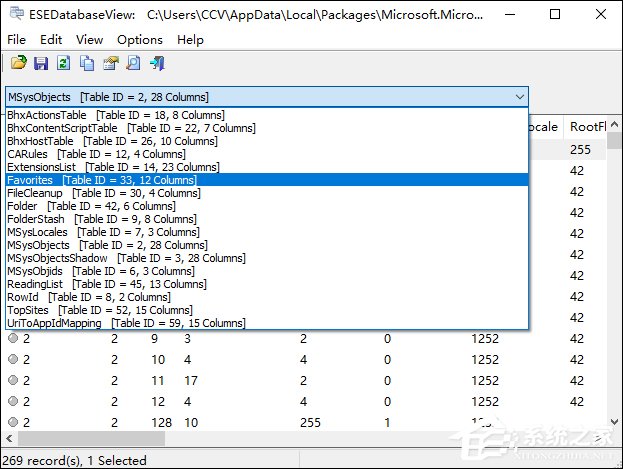This screenshot has width=623, height=469.
Task: Collapse the table selector dropdown arrow
Action: pos(518,97)
